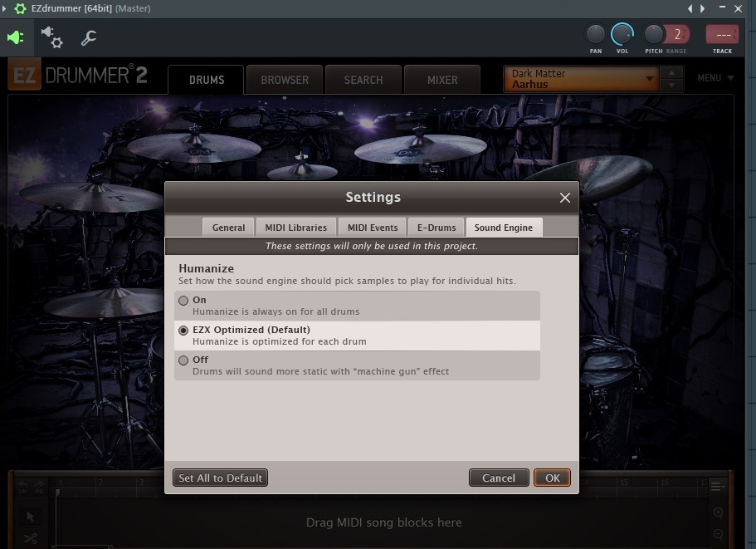Close the EZdrummer plugin window

[739, 8]
